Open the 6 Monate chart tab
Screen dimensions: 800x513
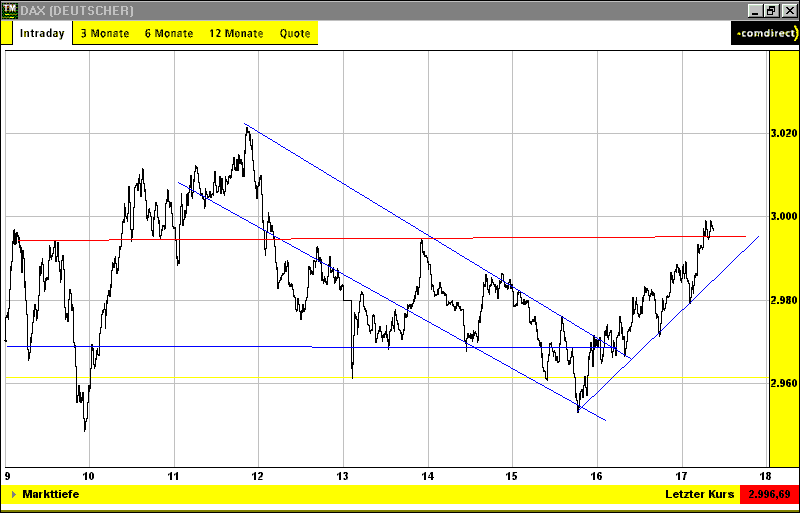(169, 34)
